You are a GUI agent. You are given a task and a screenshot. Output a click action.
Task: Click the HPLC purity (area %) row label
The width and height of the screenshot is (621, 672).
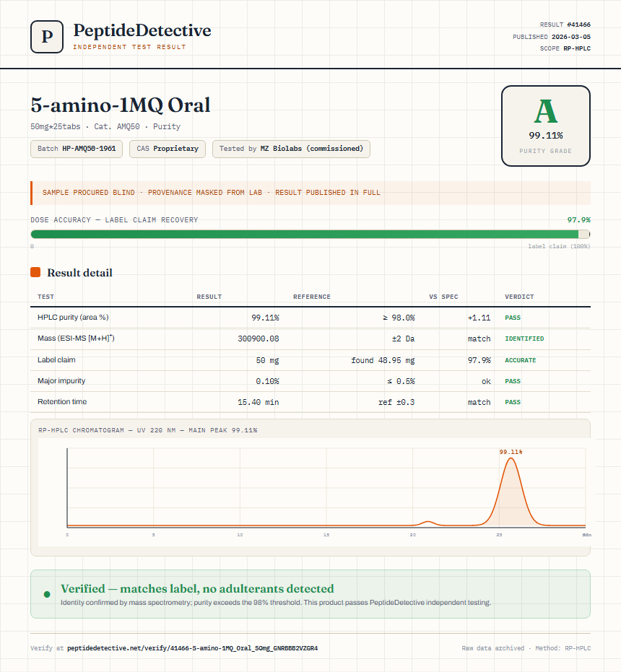pos(73,317)
